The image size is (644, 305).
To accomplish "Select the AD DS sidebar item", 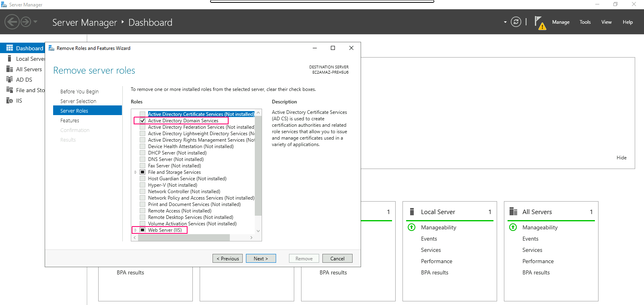I will tap(23, 79).
